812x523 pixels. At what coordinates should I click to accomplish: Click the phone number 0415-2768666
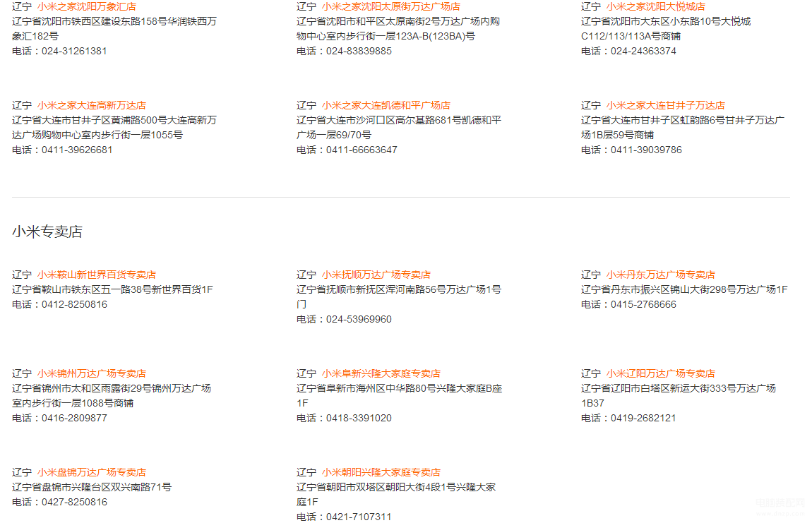[643, 304]
